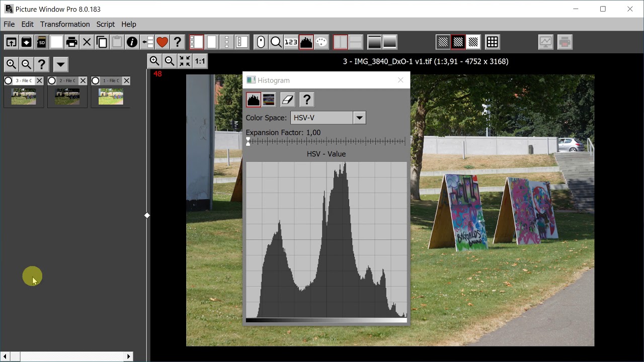This screenshot has width=644, height=362.
Task: Click the red heart icon
Action: pyautogui.click(x=162, y=42)
